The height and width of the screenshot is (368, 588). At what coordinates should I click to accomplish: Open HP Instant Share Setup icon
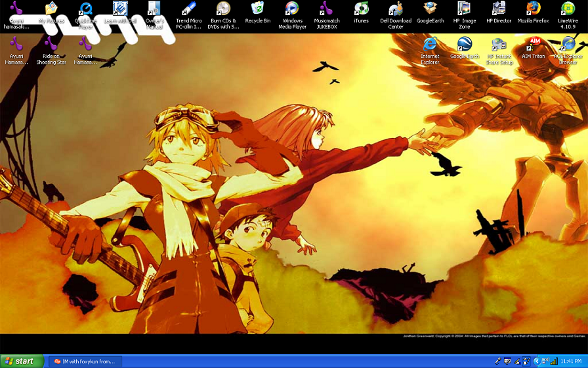tap(499, 51)
